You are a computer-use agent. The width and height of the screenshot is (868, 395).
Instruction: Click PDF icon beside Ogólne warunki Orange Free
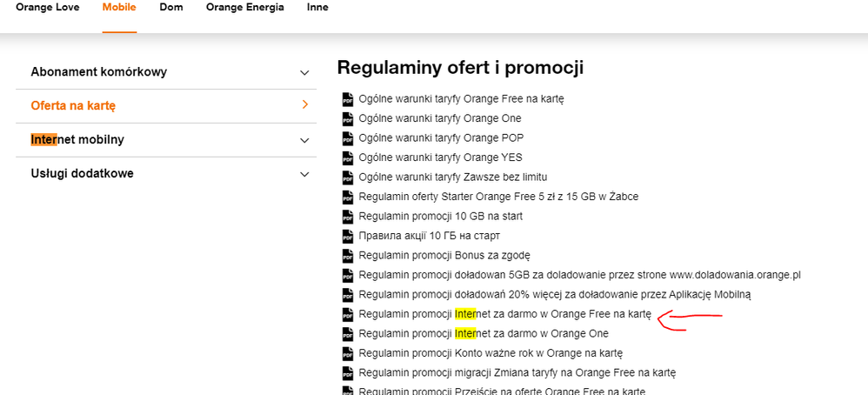[348, 99]
